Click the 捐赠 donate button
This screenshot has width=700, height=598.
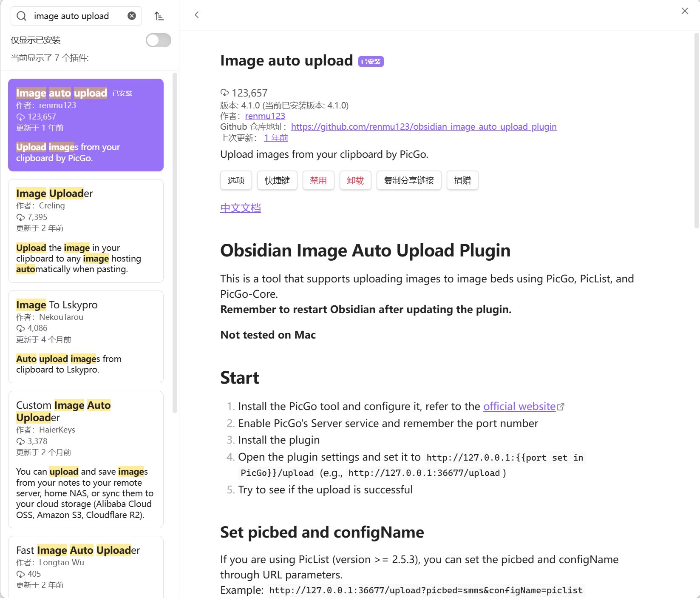coord(462,180)
